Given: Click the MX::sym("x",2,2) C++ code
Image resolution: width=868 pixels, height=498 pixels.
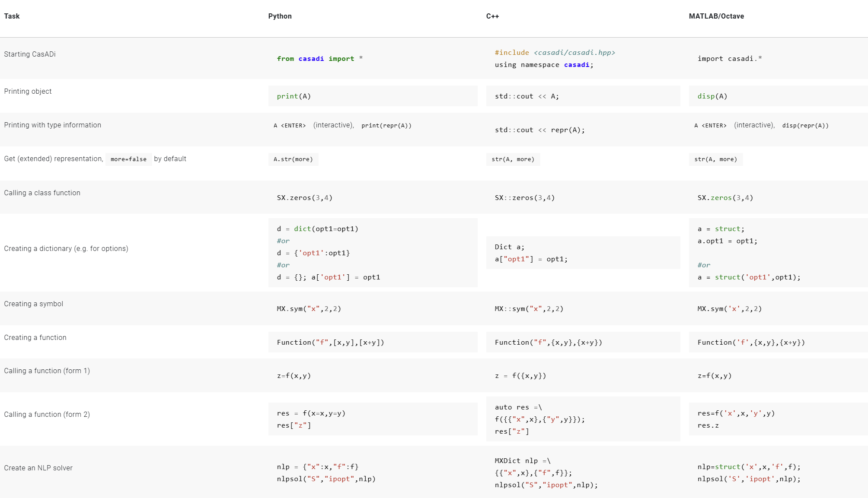Looking at the screenshot, I should pyautogui.click(x=529, y=309).
